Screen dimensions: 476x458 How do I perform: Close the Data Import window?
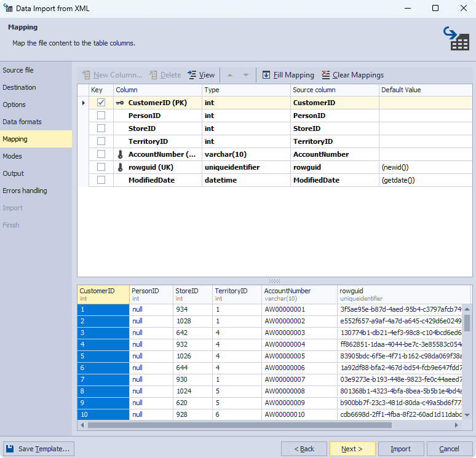464,8
